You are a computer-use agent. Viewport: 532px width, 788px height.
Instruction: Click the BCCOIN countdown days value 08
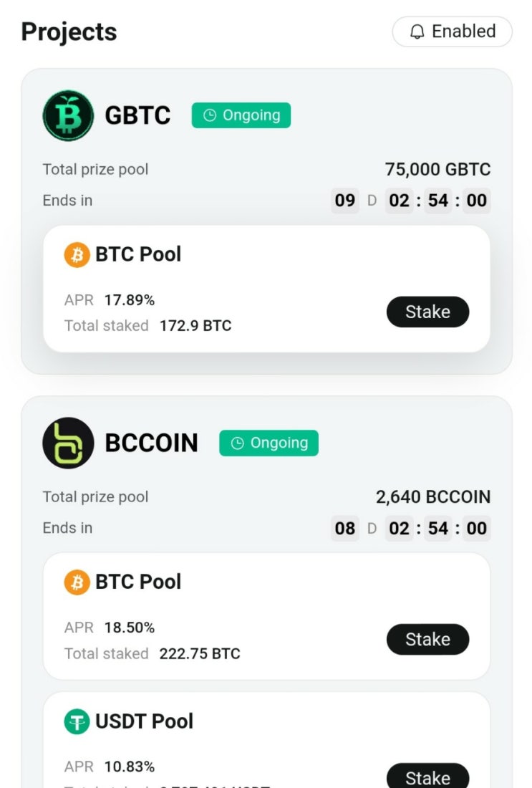(345, 529)
